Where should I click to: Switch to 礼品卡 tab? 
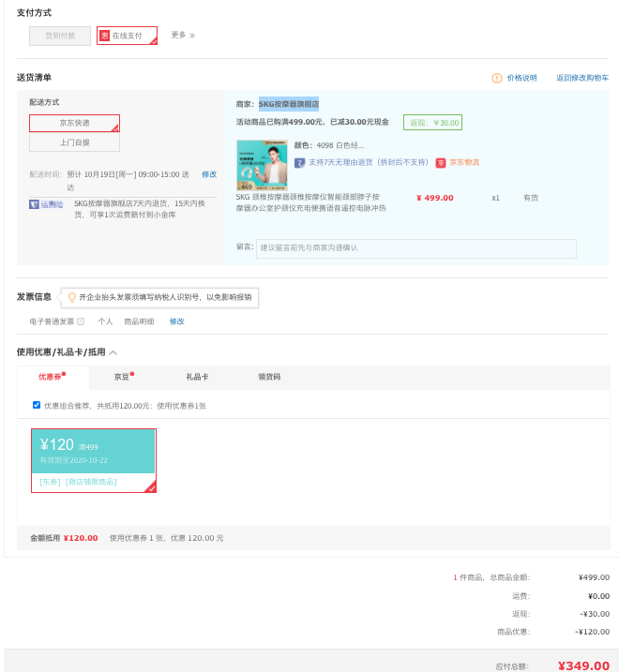pos(197,377)
